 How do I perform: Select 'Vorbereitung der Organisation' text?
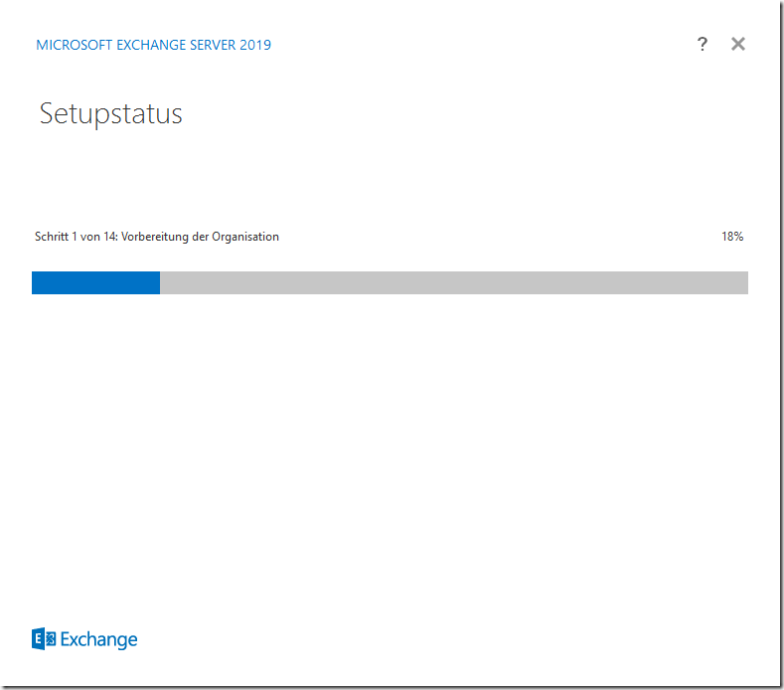coord(200,237)
